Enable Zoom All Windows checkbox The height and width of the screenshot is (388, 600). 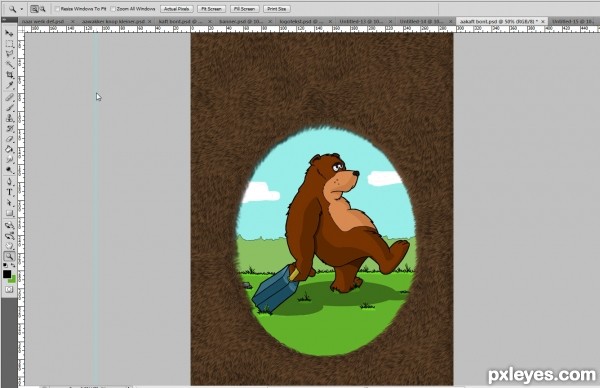click(x=113, y=8)
